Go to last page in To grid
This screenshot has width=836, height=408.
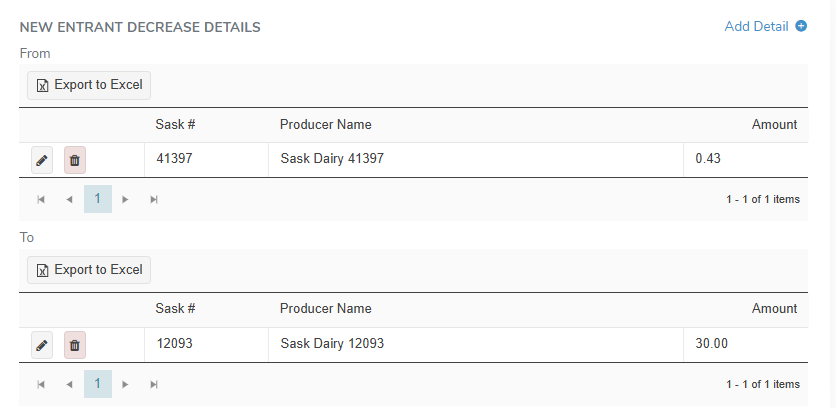tap(153, 384)
